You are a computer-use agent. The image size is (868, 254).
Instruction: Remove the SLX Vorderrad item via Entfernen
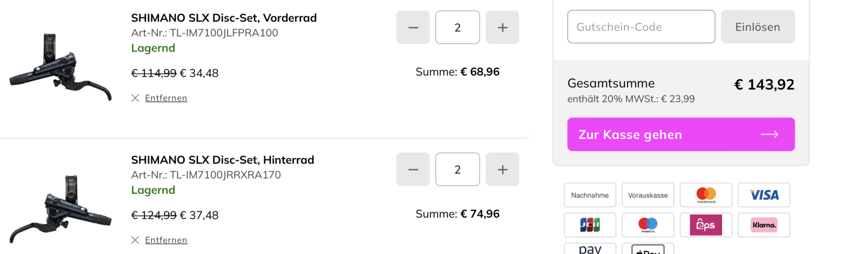165,98
